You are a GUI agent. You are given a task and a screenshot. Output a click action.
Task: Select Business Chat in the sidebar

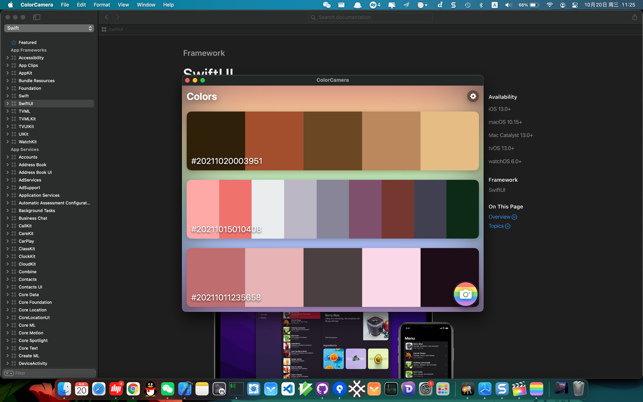tap(33, 218)
